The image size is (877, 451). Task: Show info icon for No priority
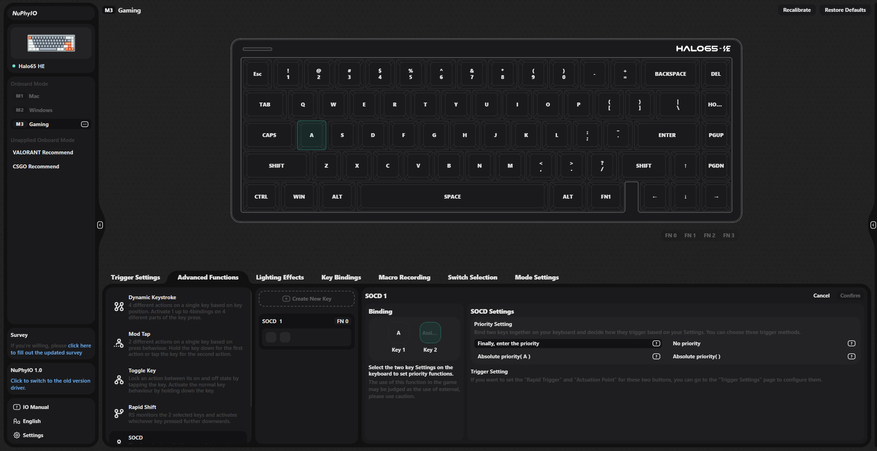[851, 344]
